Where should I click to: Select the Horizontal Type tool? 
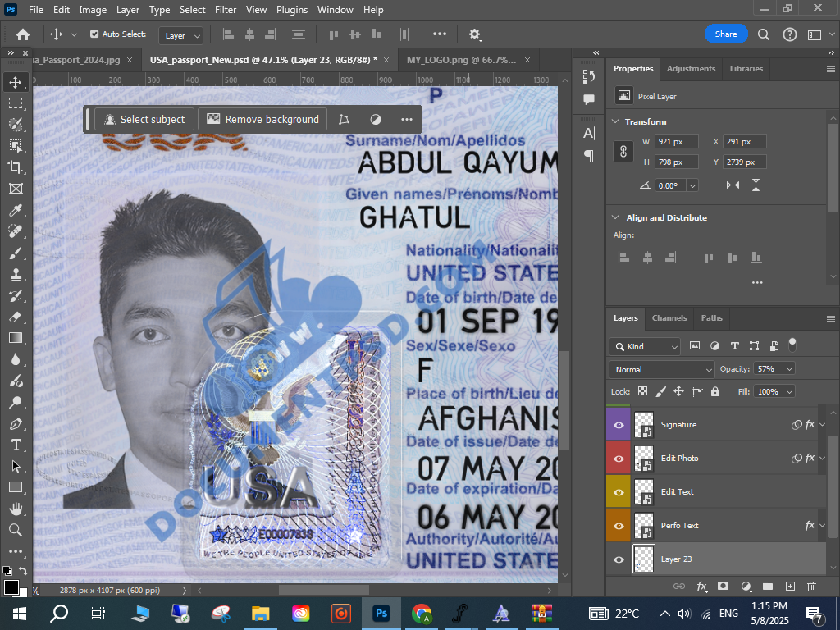point(16,445)
